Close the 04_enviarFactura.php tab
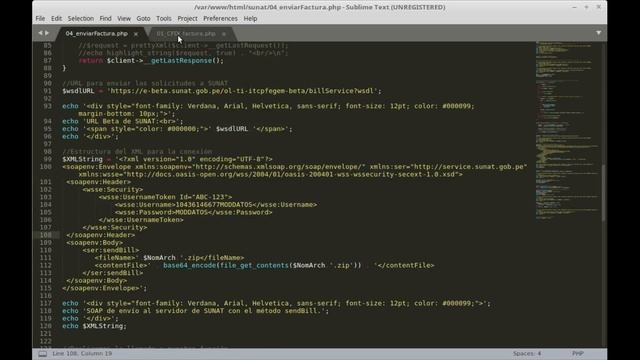Screen dimensions: 640x360 pos(136,34)
